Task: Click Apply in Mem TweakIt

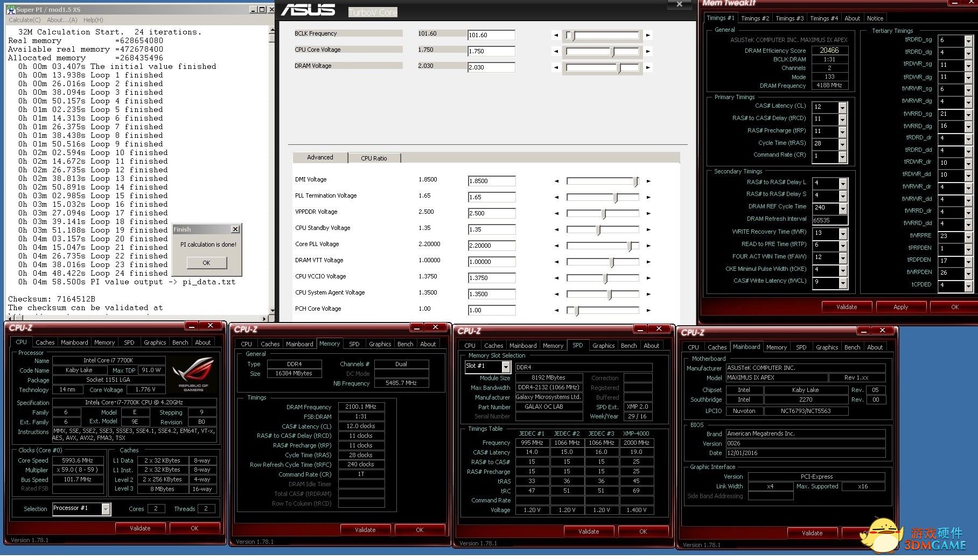Action: pyautogui.click(x=901, y=307)
